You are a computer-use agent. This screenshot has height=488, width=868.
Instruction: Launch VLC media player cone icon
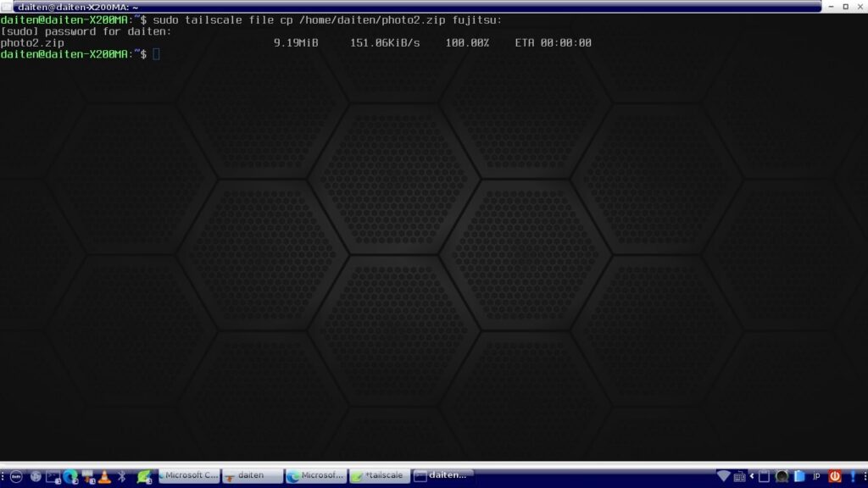coord(104,476)
